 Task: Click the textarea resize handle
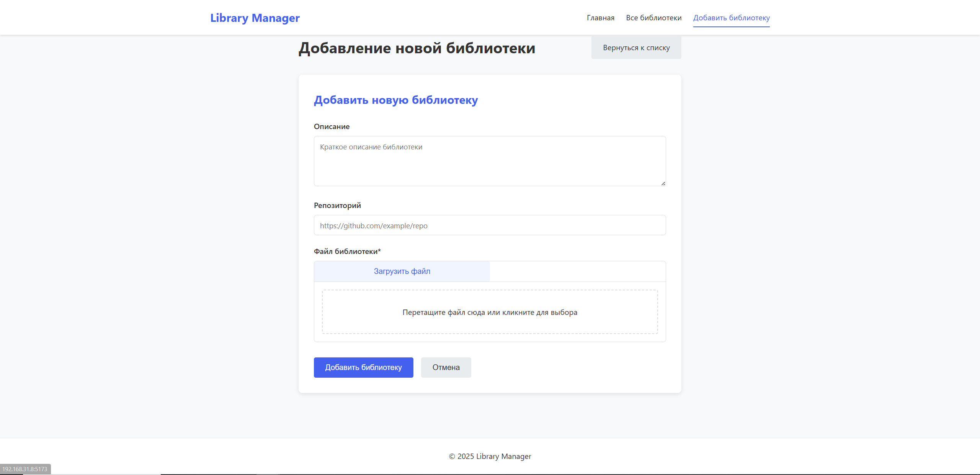click(663, 183)
